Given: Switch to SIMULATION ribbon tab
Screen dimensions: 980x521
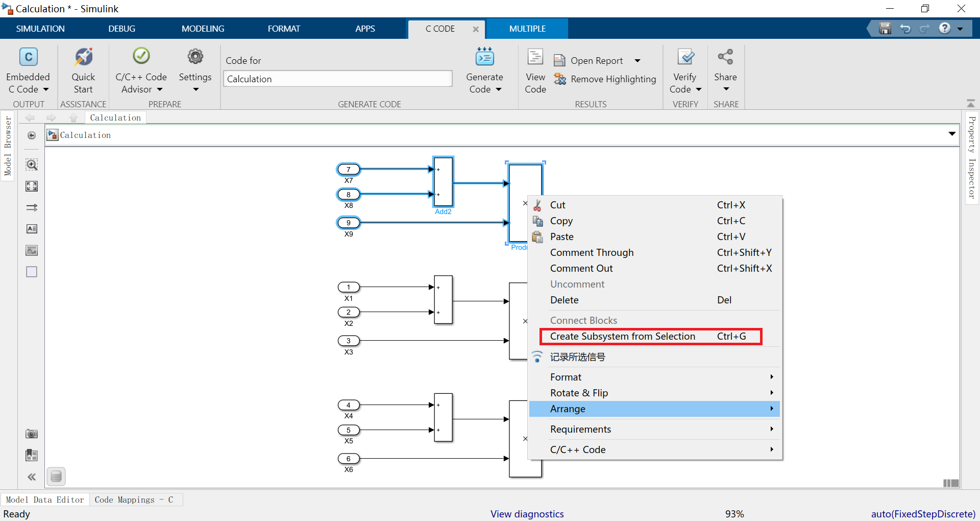Looking at the screenshot, I should (x=40, y=29).
